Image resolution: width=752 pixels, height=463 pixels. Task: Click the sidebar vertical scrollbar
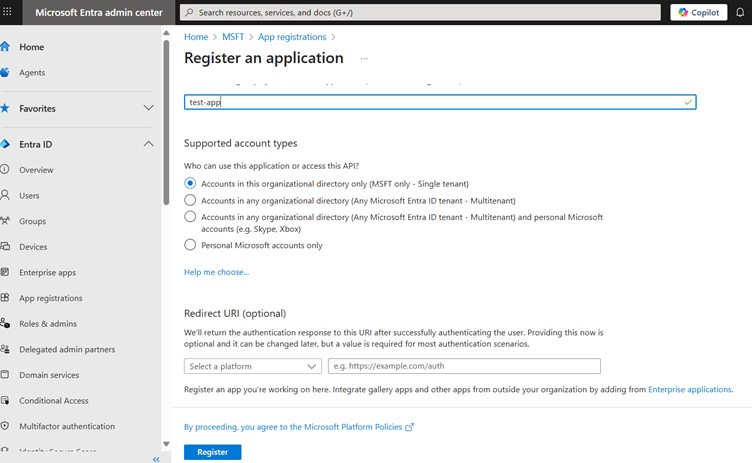pos(166,120)
